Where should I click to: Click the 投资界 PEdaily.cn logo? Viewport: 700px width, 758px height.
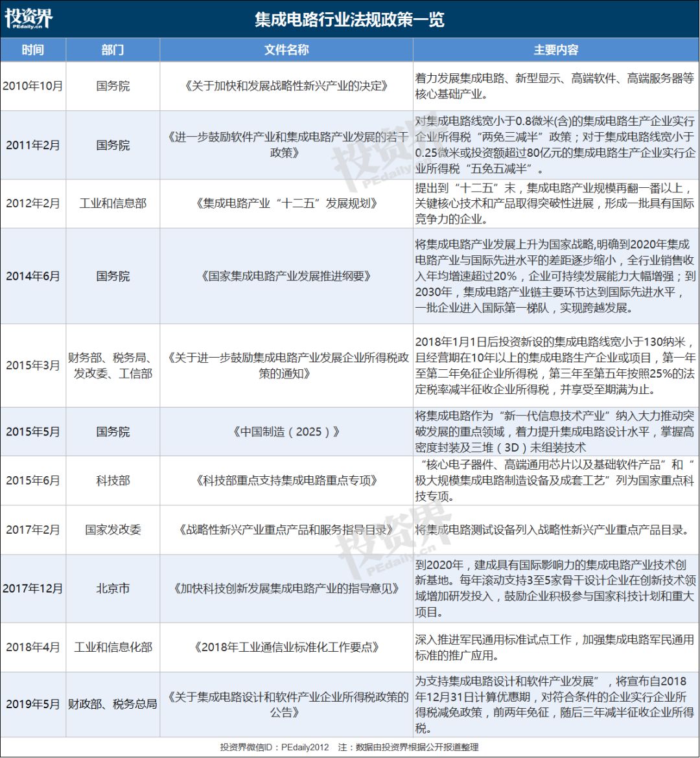click(x=29, y=19)
